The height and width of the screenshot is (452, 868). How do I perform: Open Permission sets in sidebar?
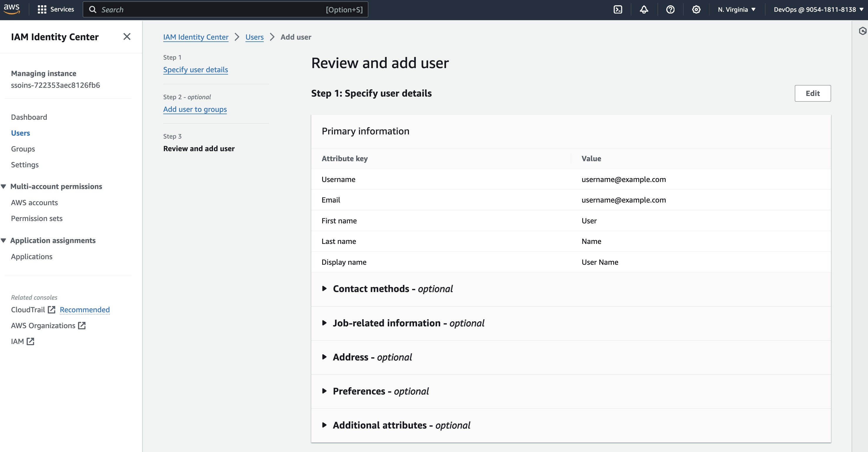(x=37, y=218)
